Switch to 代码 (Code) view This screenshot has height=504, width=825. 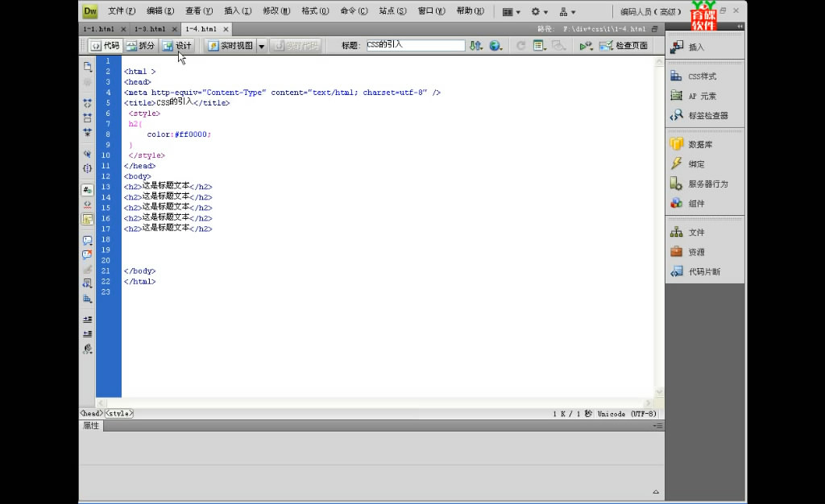pos(105,46)
